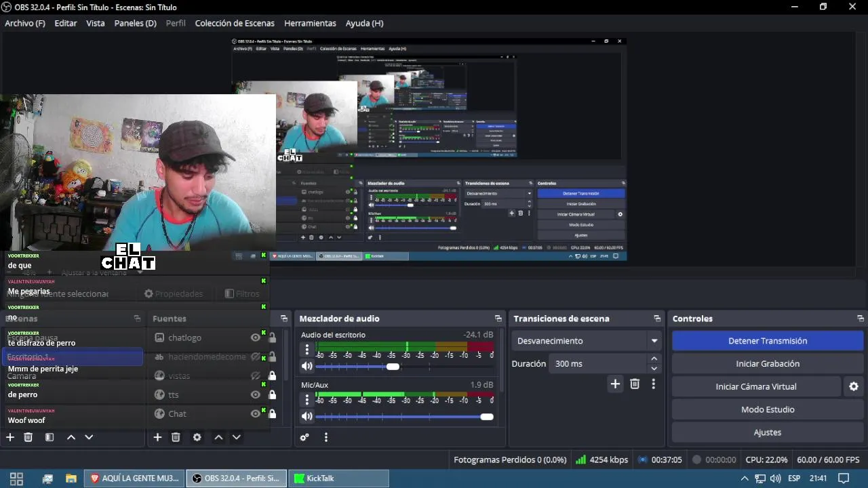This screenshot has height=488, width=868.
Task: Open advanced audio properties gears icon
Action: pos(304,437)
